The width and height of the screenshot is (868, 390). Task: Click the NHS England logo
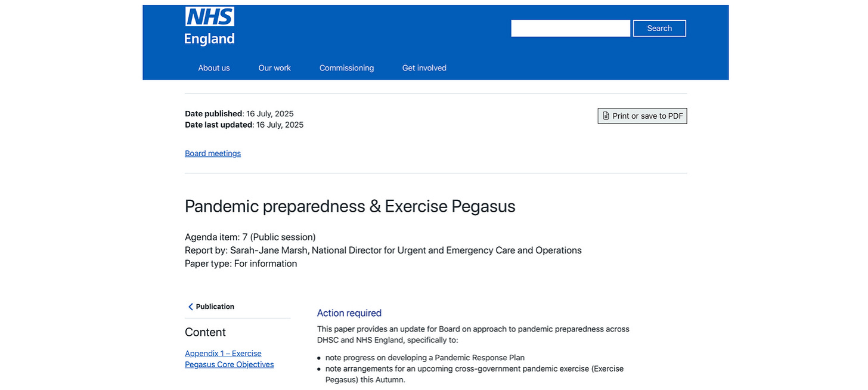(x=209, y=26)
